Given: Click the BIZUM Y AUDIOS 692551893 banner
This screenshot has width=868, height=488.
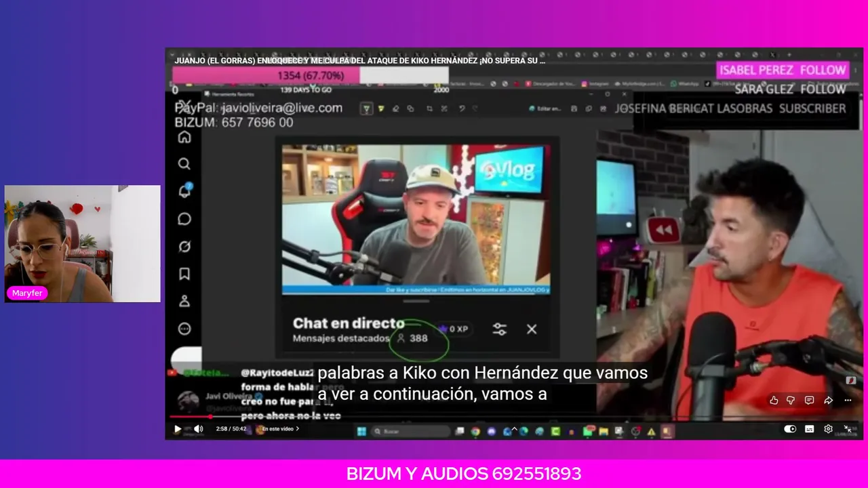Looking at the screenshot, I should coord(464,474).
